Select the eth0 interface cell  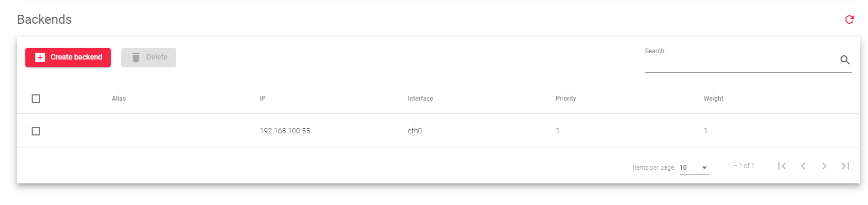(414, 131)
